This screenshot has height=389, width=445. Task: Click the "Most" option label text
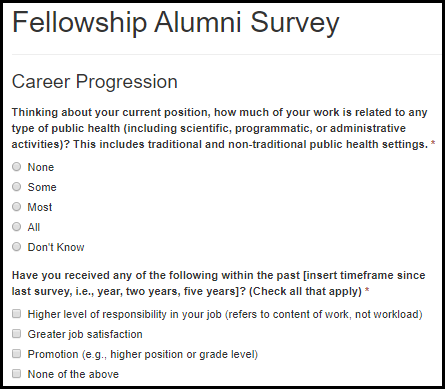point(40,207)
